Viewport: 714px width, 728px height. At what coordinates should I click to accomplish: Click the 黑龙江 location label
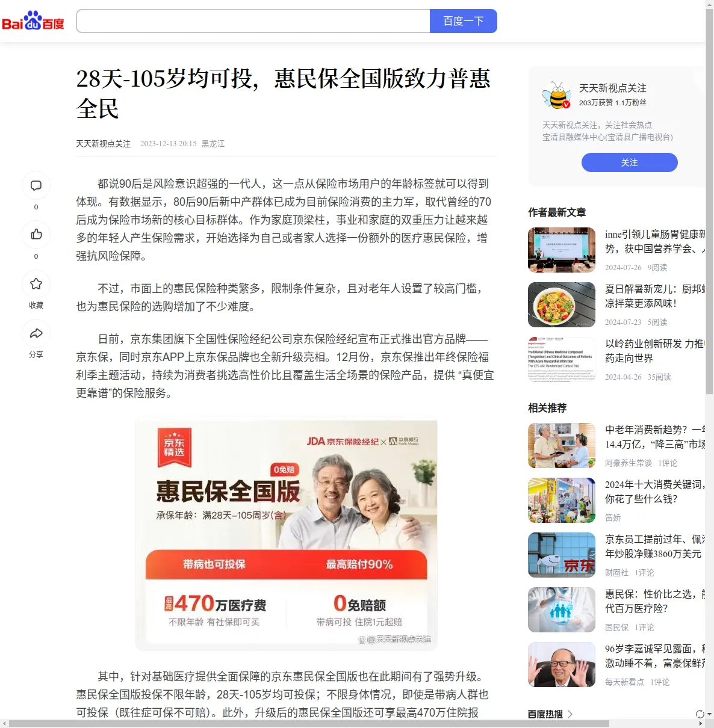(x=213, y=144)
